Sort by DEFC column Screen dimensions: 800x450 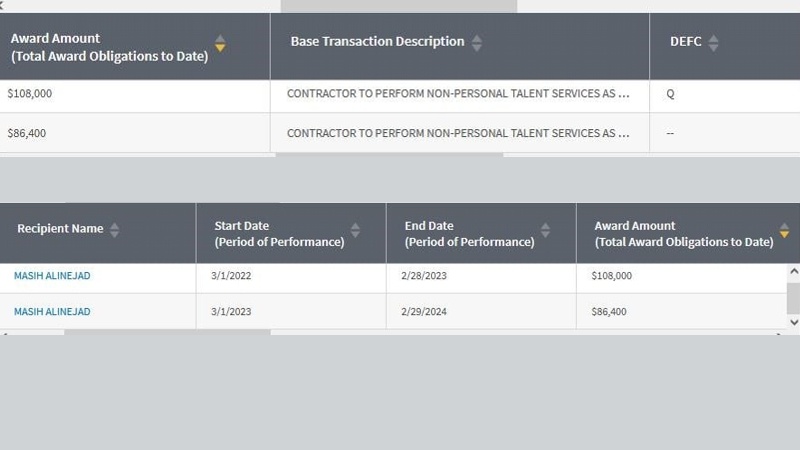point(713,43)
